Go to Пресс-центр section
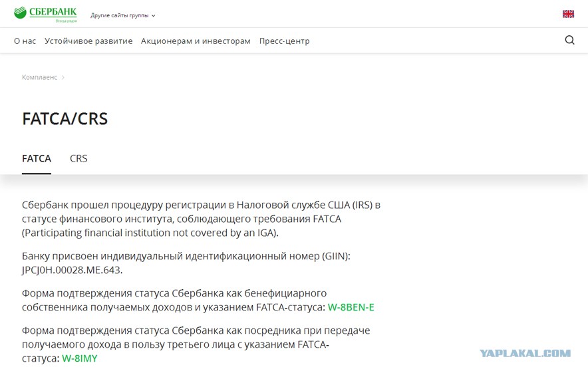This screenshot has height=373, width=588. pyautogui.click(x=284, y=41)
